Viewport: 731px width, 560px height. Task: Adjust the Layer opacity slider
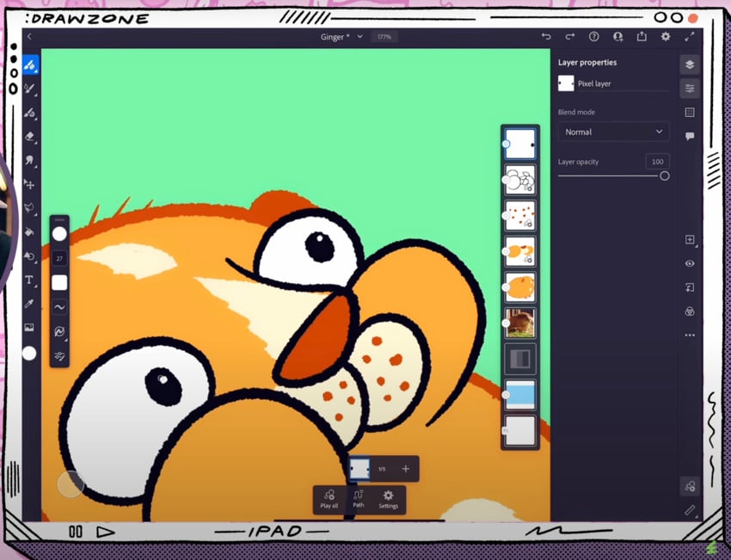point(664,175)
